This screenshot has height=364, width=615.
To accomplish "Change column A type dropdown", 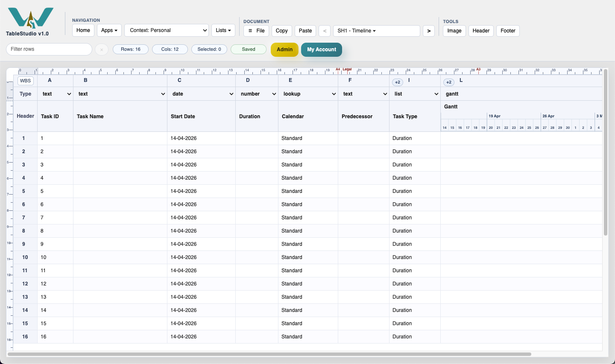I will pyautogui.click(x=56, y=94).
